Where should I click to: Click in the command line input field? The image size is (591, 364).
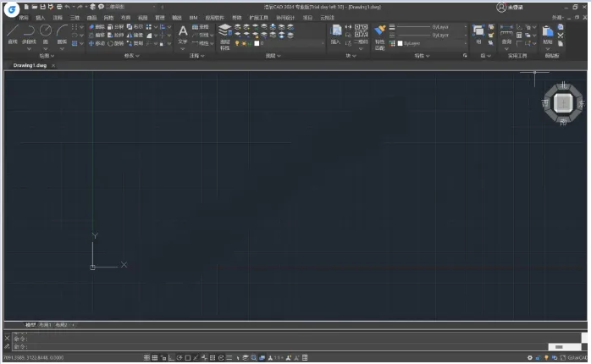280,347
